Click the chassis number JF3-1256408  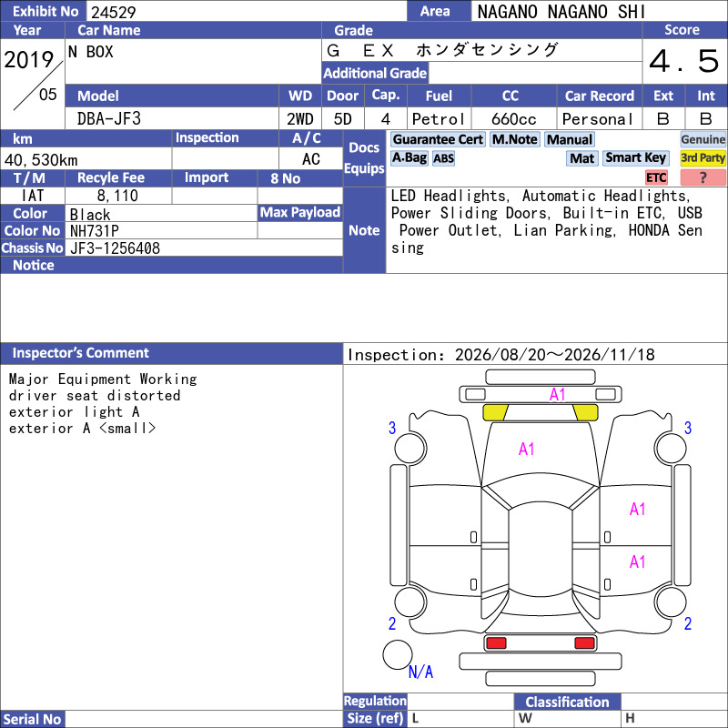[x=115, y=248]
